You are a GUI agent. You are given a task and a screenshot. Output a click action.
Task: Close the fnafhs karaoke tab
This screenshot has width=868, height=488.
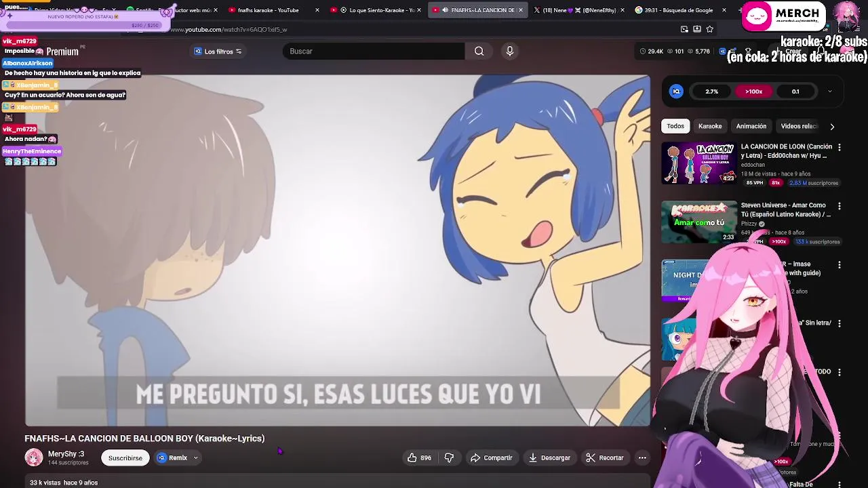pyautogui.click(x=317, y=10)
